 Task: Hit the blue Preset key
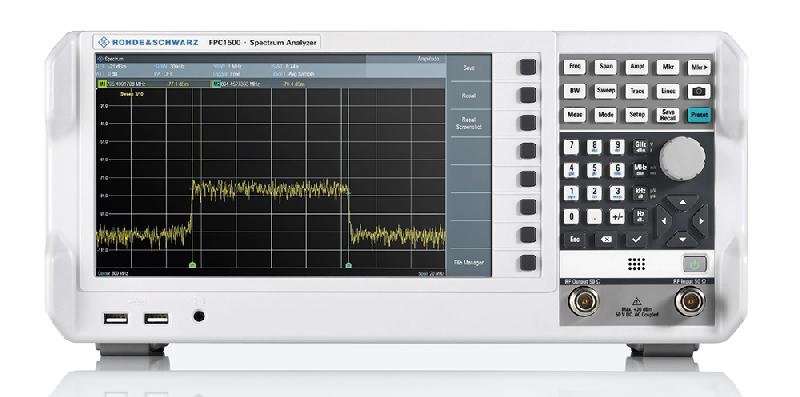698,115
